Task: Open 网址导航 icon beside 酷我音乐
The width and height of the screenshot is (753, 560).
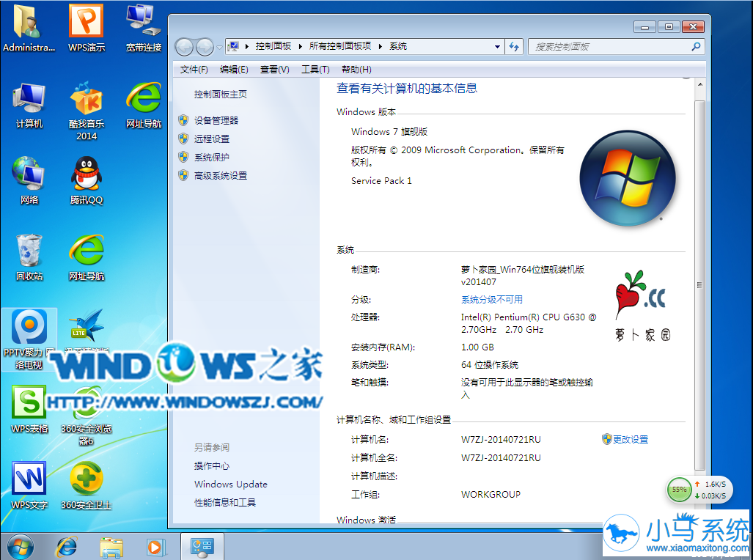Action: 144,105
